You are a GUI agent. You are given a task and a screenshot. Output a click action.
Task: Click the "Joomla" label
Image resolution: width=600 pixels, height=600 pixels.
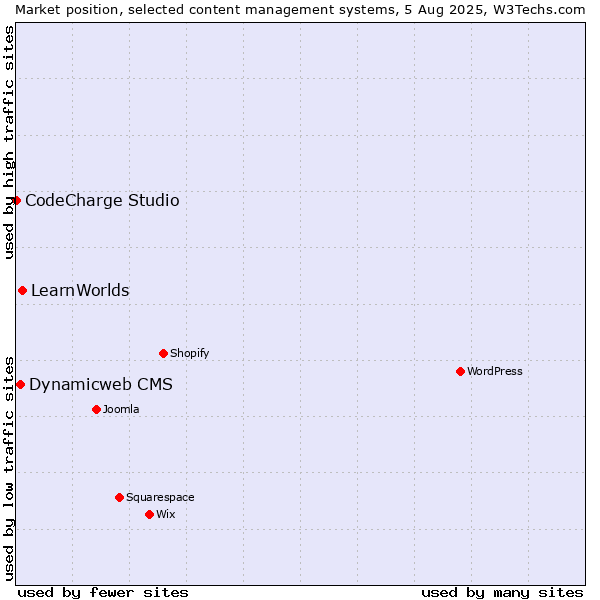pyautogui.click(x=121, y=409)
